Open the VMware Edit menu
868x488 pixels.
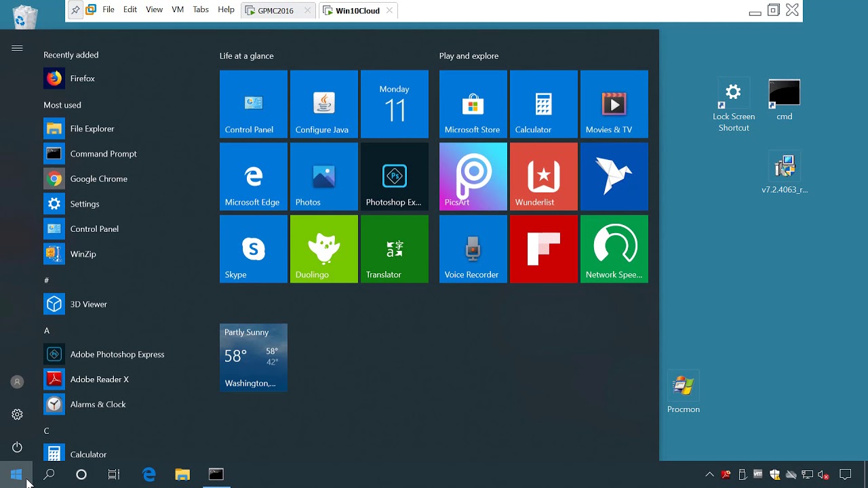(x=130, y=10)
